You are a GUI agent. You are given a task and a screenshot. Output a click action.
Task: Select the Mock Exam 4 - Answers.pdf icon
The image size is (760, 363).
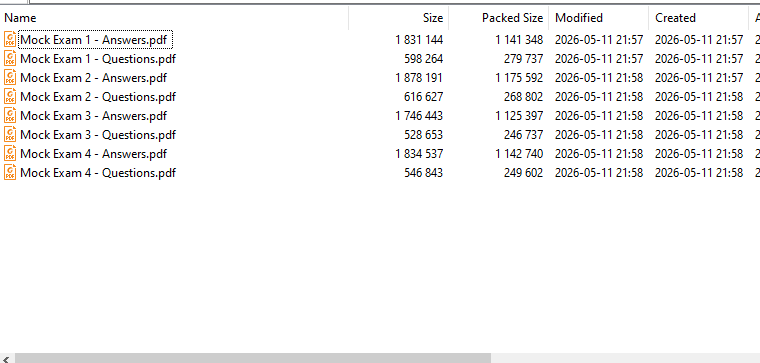pos(10,154)
